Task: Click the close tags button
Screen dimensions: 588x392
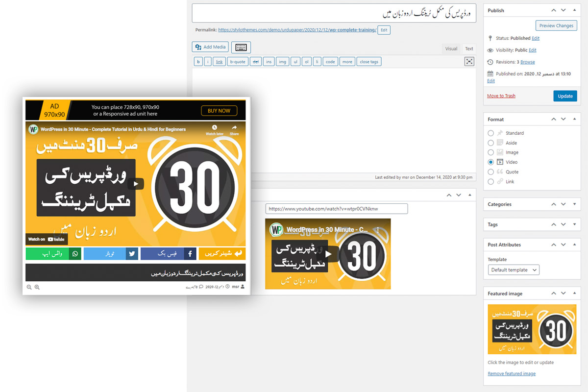Action: pyautogui.click(x=369, y=62)
